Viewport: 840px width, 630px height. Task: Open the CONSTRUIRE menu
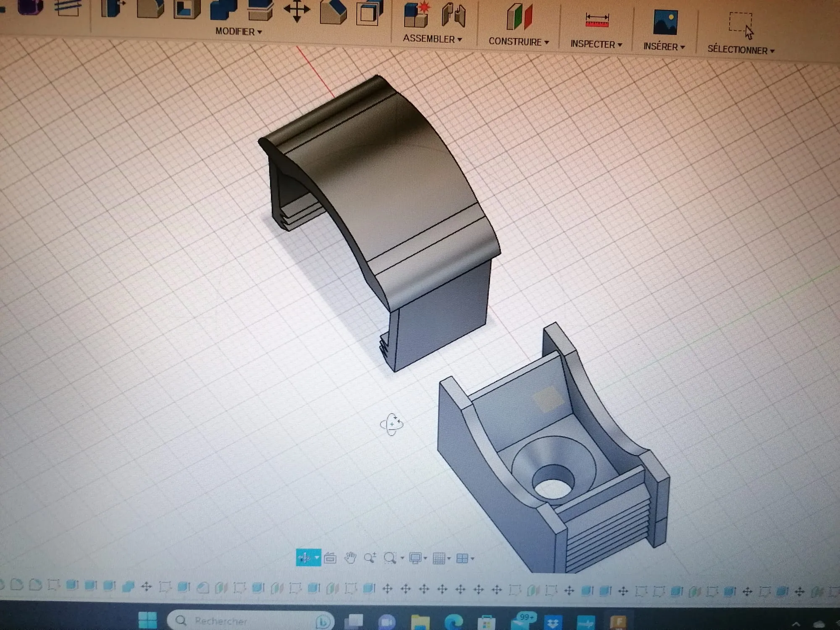tap(519, 42)
